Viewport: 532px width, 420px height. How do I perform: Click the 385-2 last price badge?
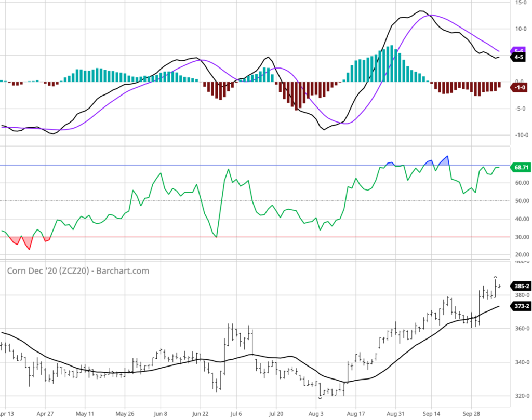[x=521, y=286]
